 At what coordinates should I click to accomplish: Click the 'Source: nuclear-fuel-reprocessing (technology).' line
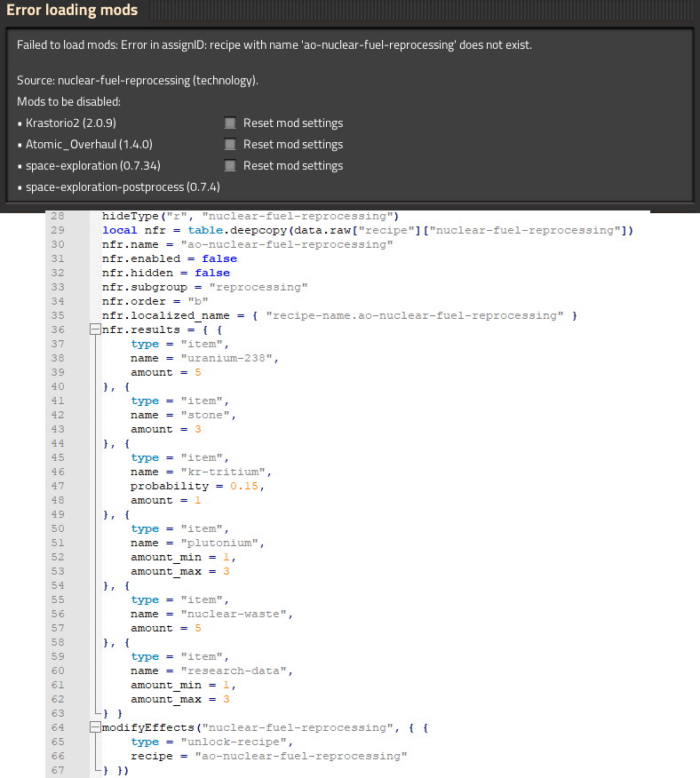(x=138, y=81)
